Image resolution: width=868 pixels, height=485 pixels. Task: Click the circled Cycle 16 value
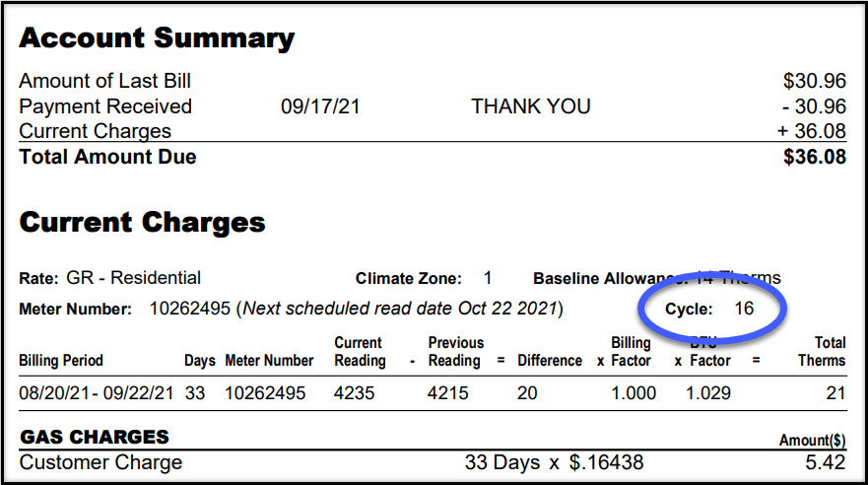click(x=744, y=309)
